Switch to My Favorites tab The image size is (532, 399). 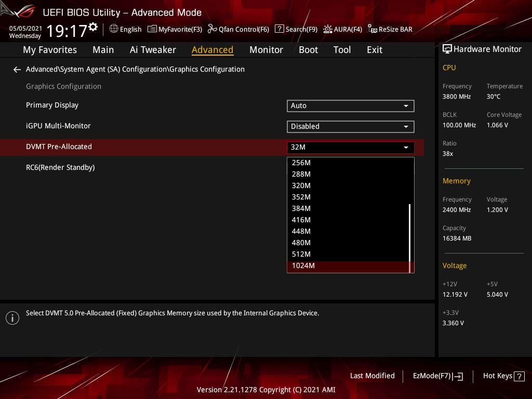50,50
